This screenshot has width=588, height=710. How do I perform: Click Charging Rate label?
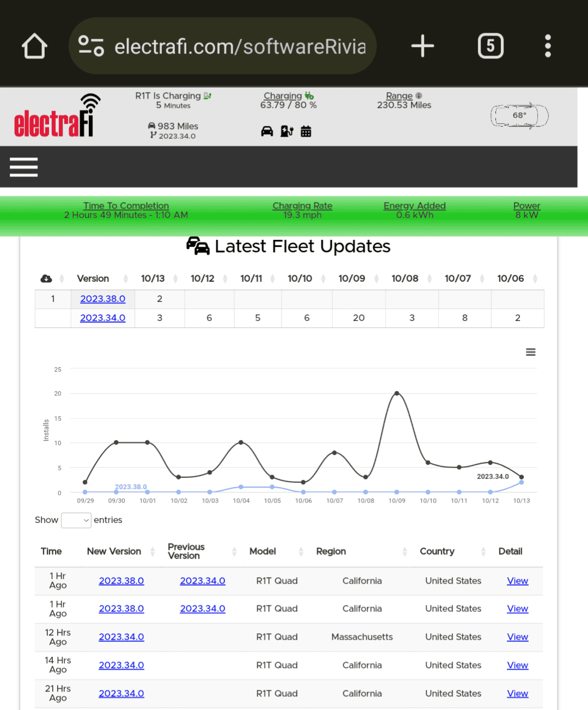pyautogui.click(x=302, y=205)
